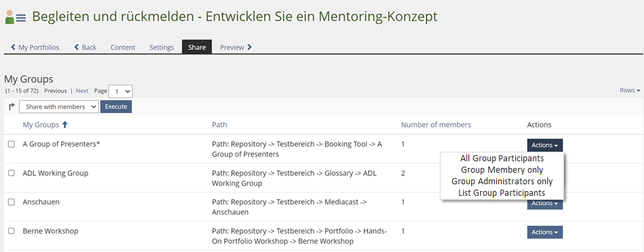The width and height of the screenshot is (644, 252).
Task: Open the Share with members dropdown
Action: pos(59,107)
